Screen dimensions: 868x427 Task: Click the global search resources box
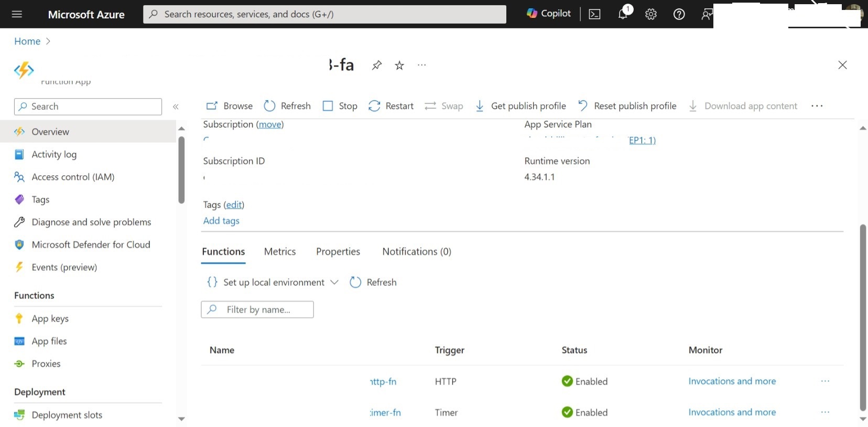point(324,14)
